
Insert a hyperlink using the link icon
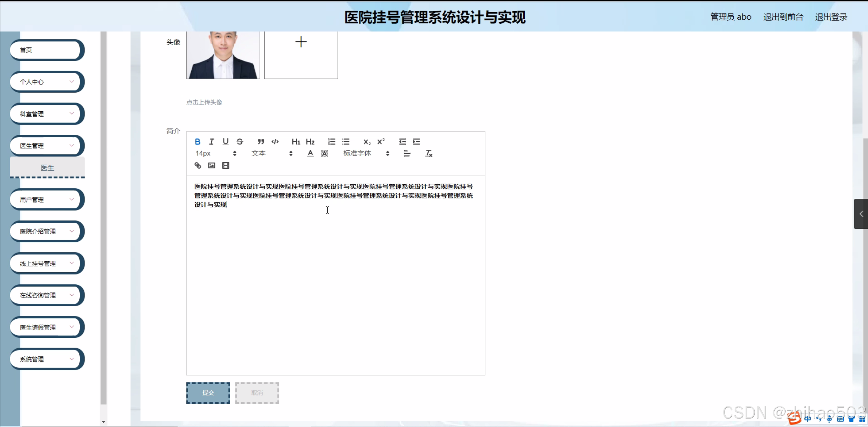[x=198, y=165]
